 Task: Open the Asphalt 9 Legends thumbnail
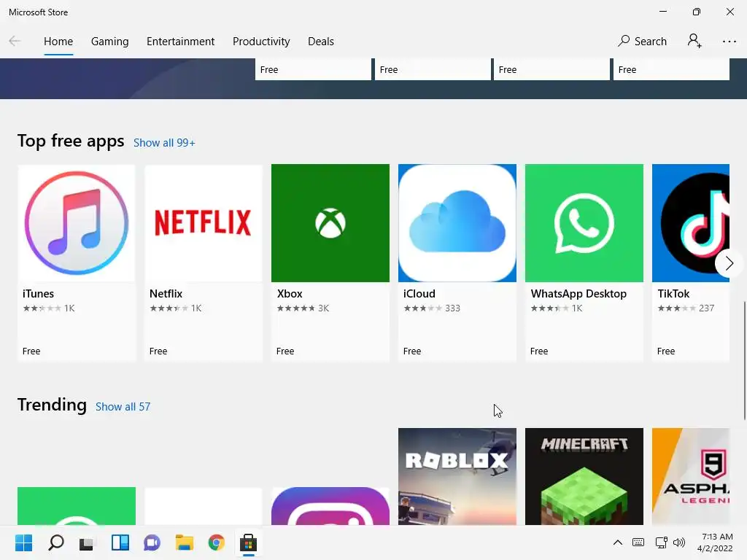[691, 476]
